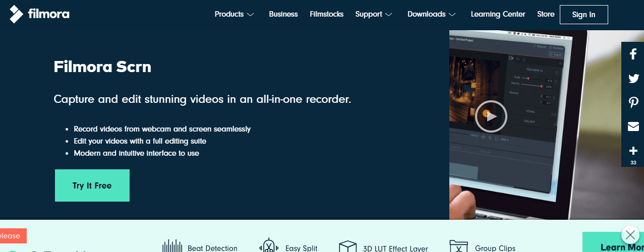644x252 pixels.
Task: Click the 3D LUT Effect Layer label
Action: pyautogui.click(x=395, y=248)
